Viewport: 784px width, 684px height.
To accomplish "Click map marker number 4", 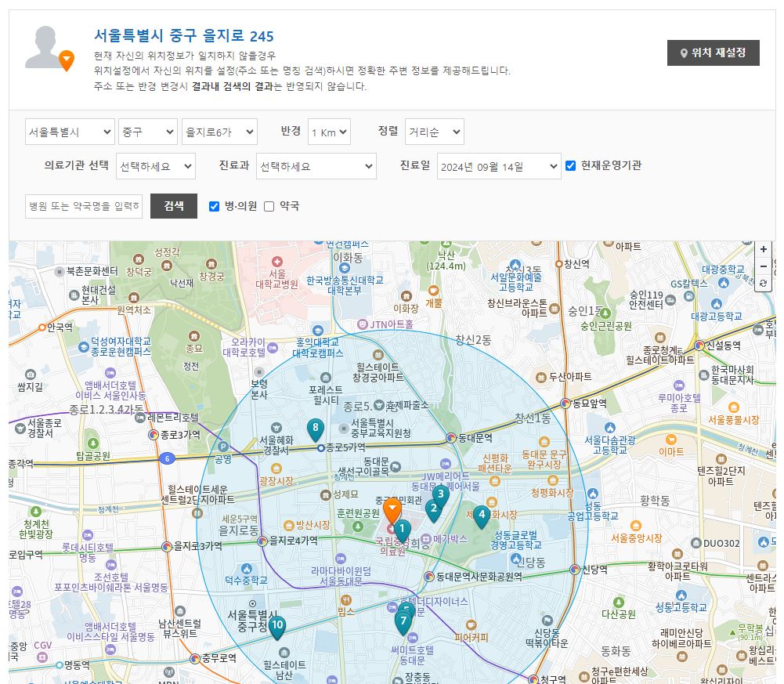I will 482,516.
